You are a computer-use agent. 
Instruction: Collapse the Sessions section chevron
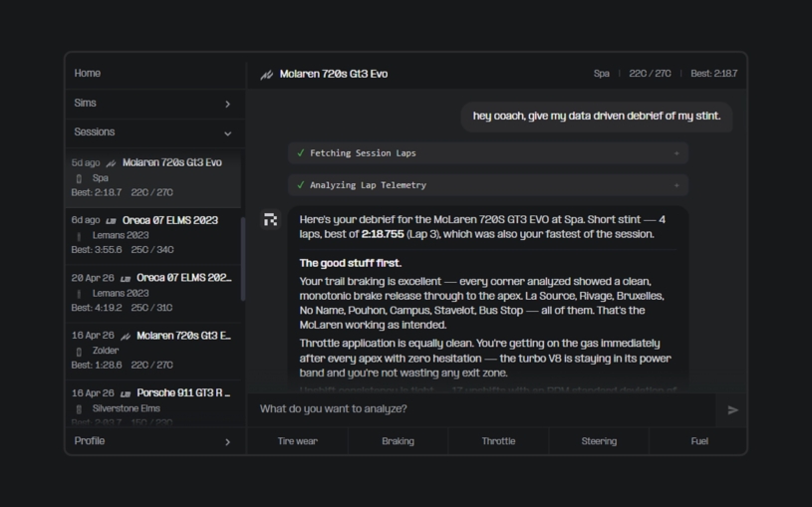227,133
